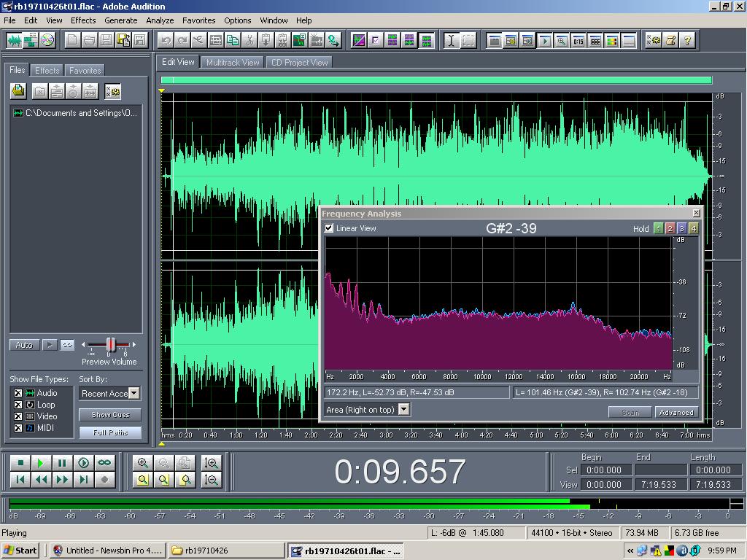
Task: Click the Zoom In Vertically icon
Action: (212, 463)
